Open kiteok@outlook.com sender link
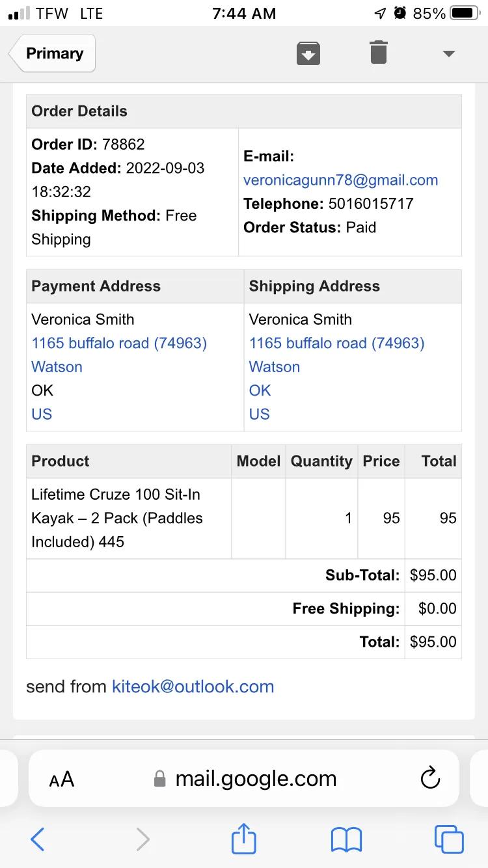 (x=193, y=686)
